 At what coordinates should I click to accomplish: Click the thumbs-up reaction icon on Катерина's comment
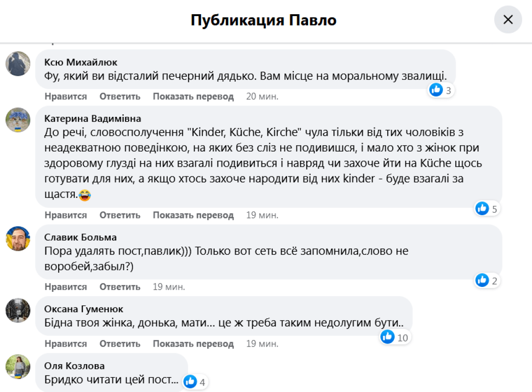482,208
